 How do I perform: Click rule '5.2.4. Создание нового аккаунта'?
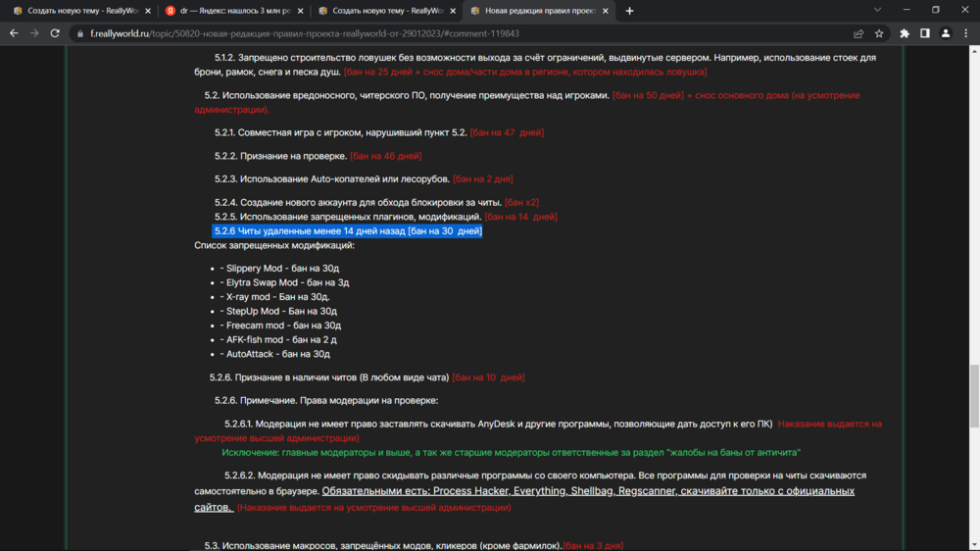(x=358, y=203)
